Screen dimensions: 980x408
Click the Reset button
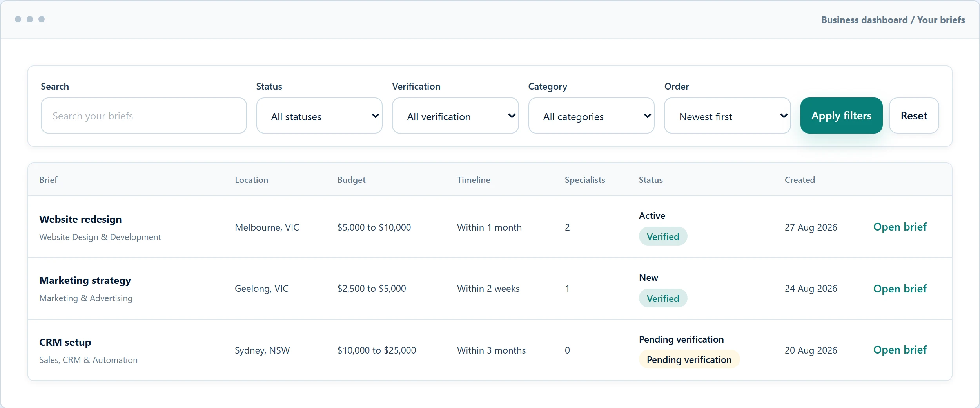coord(914,116)
